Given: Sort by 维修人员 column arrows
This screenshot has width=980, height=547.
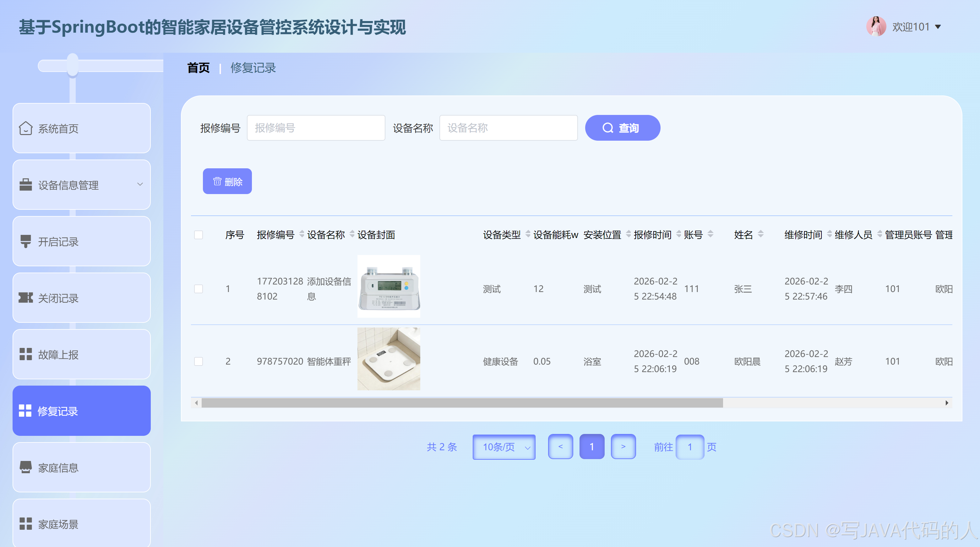Looking at the screenshot, I should pyautogui.click(x=879, y=234).
